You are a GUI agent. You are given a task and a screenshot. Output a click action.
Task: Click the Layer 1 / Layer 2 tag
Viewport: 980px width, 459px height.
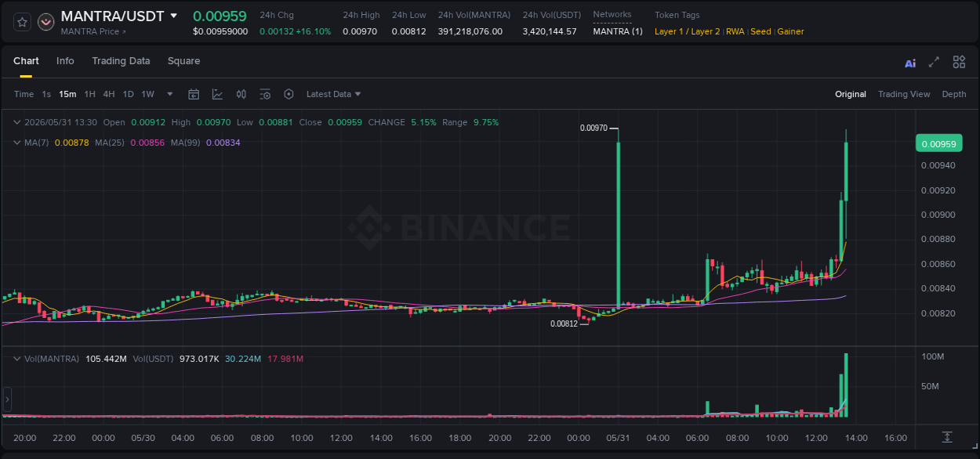click(687, 31)
